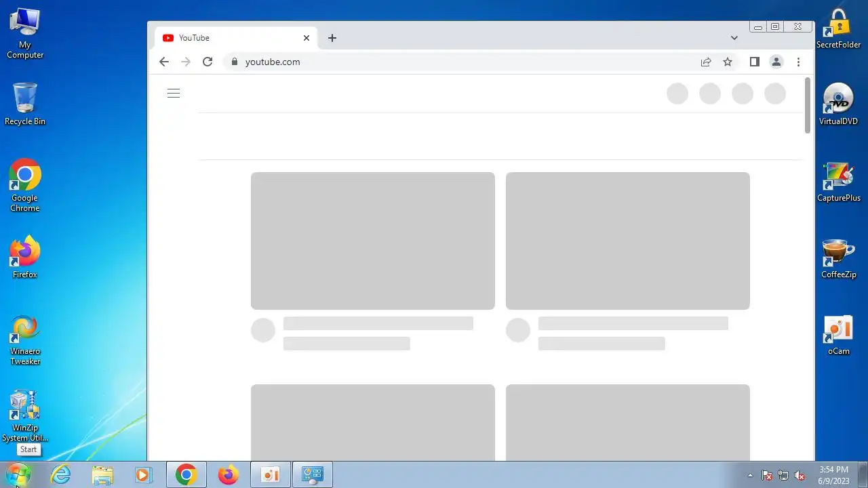Switch to Chrome via taskbar button
Screen dimensions: 868x488
tap(186, 474)
